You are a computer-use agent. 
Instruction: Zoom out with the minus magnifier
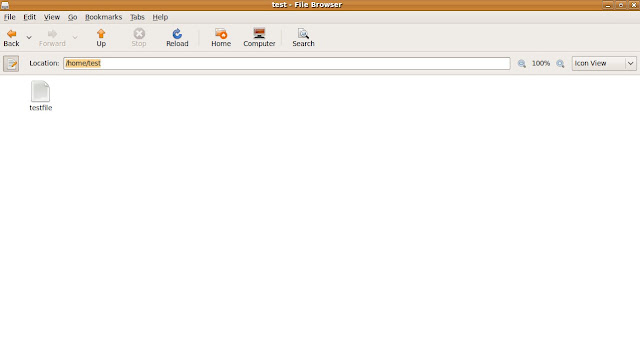point(522,64)
